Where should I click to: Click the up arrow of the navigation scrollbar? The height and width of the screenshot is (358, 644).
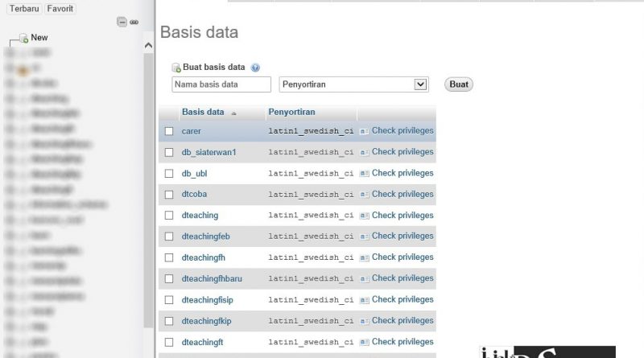(148, 46)
